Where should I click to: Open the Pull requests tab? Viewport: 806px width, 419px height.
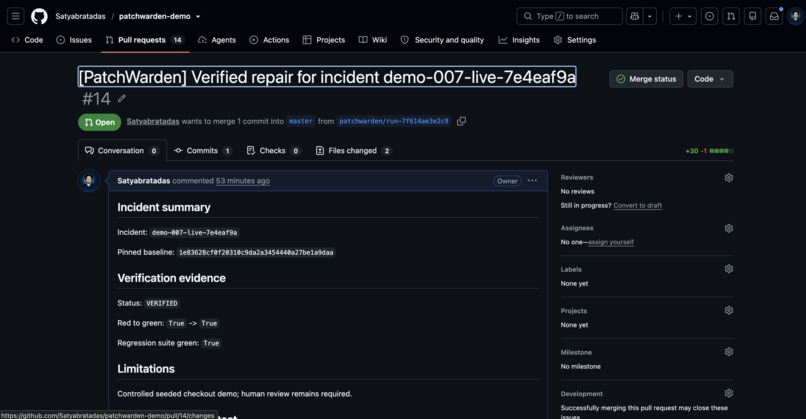[144, 40]
